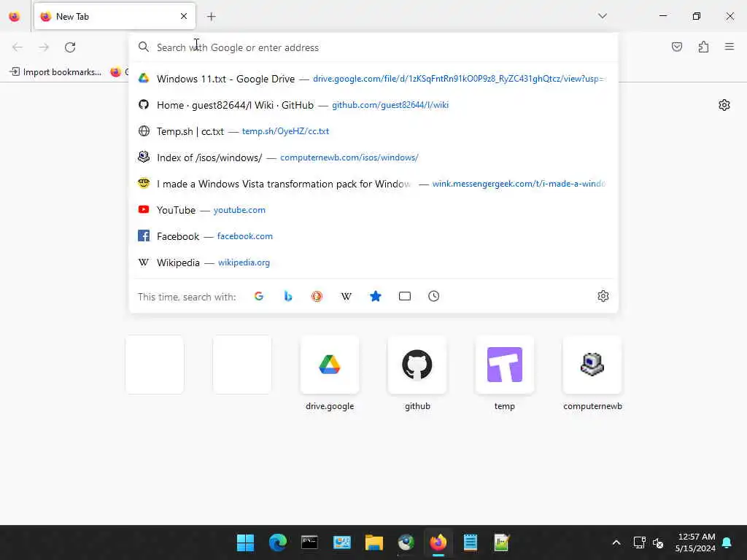Screen dimensions: 747x560
Task: Open the Command Prompt taskbar icon
Action: click(x=309, y=542)
